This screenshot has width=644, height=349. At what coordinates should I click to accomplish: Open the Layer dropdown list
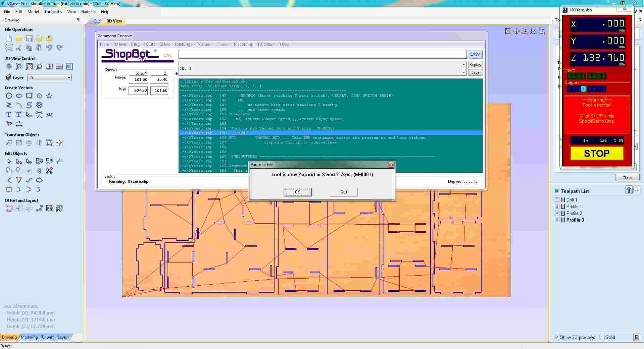(68, 77)
